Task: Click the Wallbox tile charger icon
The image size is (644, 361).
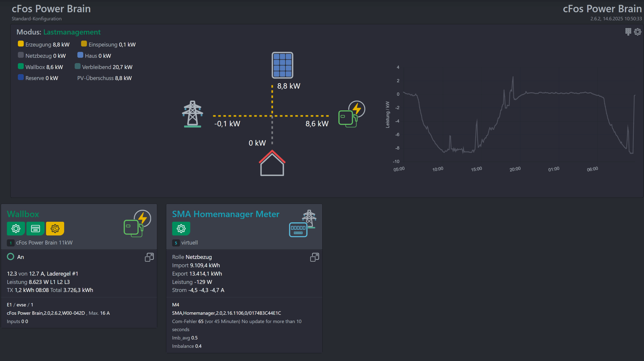Action: click(137, 223)
